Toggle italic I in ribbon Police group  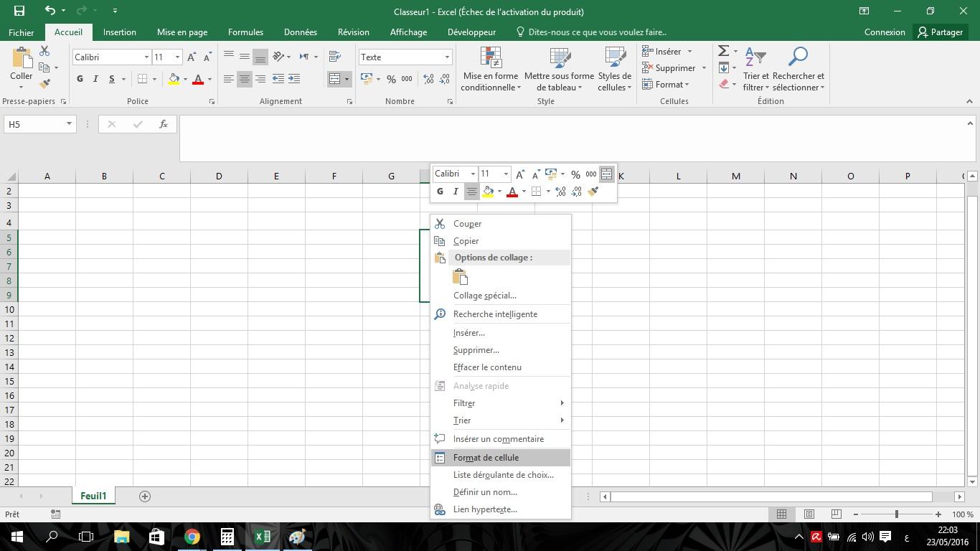[95, 79]
